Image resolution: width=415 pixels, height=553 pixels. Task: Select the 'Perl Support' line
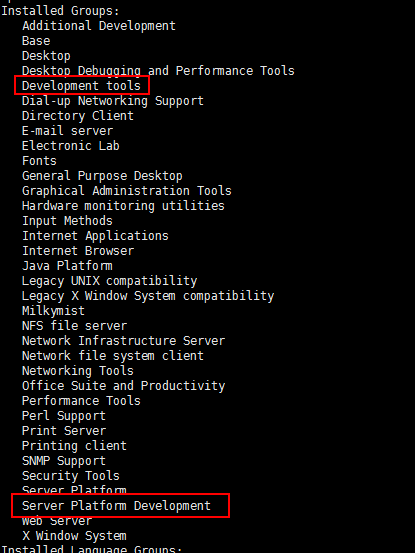[64, 416]
